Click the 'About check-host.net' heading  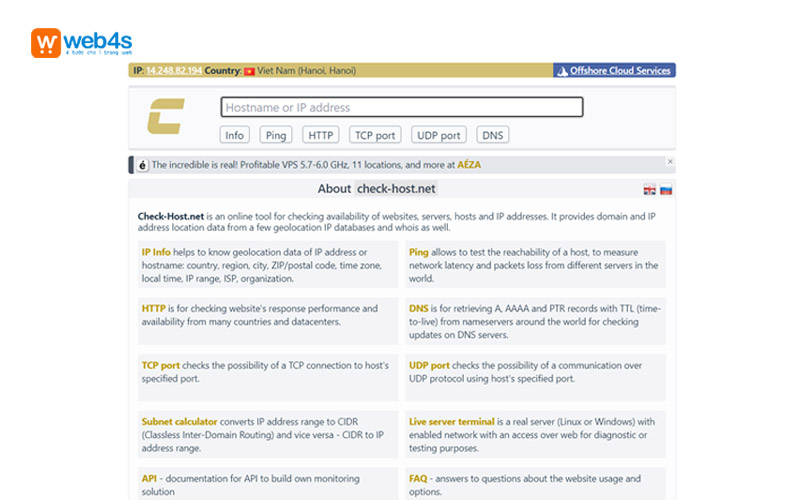[x=377, y=189]
